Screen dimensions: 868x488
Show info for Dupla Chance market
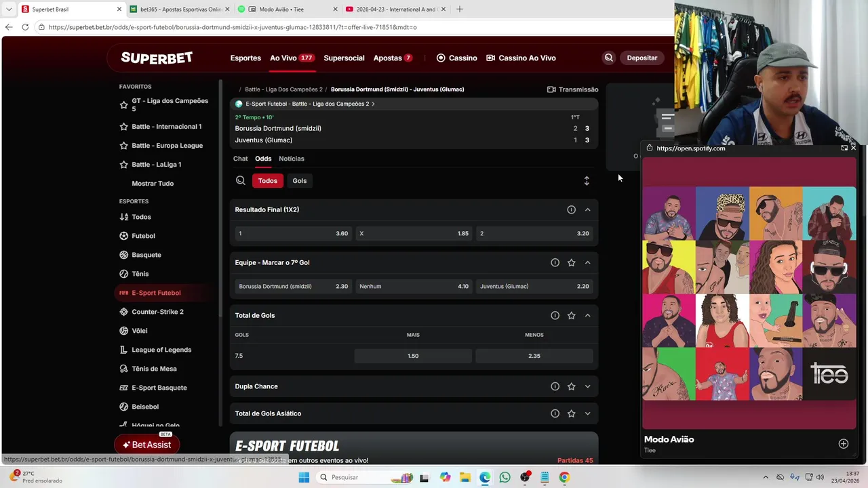pos(555,386)
